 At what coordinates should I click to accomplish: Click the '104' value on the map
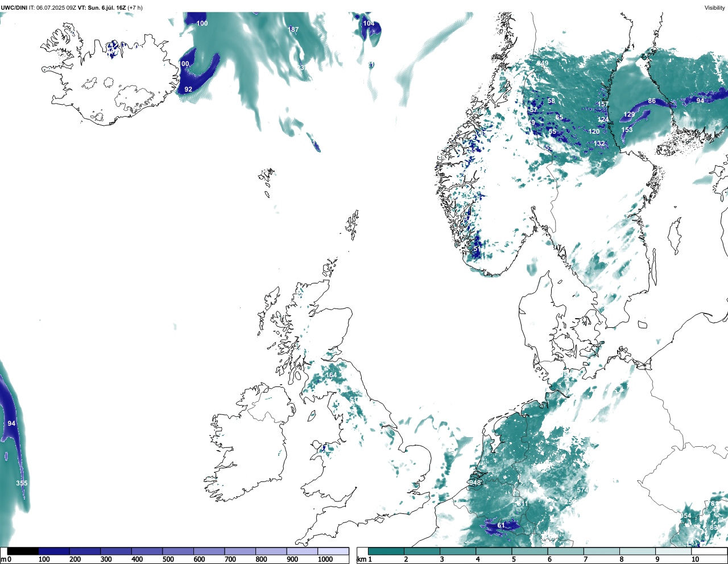369,23
